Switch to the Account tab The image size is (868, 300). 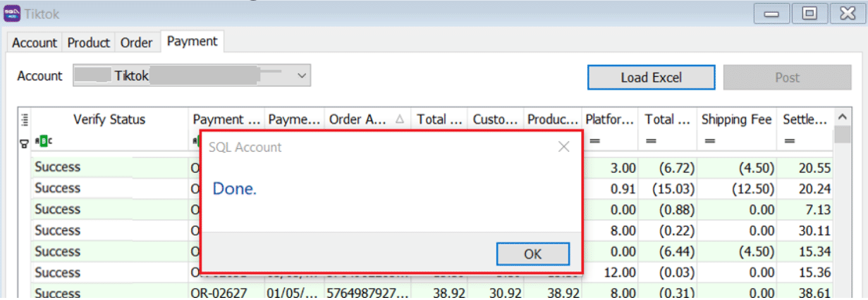[x=35, y=43]
